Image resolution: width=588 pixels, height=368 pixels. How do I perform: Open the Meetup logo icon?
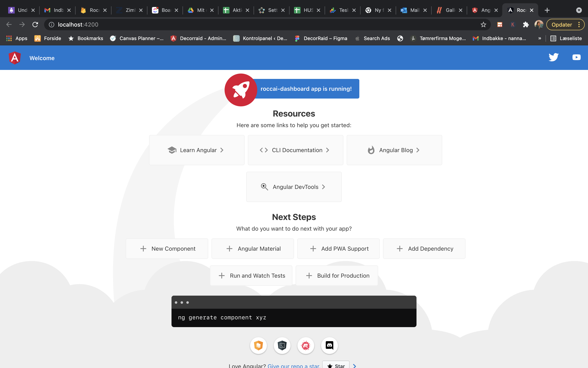[306, 345]
